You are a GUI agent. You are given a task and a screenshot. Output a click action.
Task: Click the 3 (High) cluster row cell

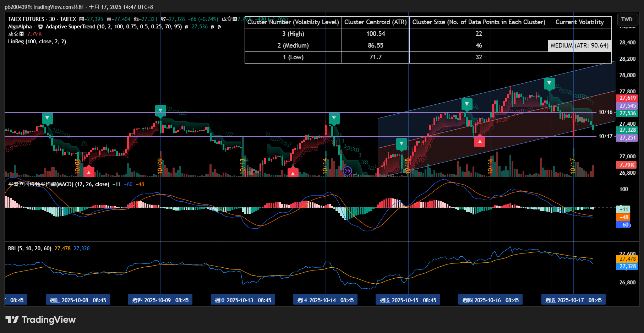point(293,34)
